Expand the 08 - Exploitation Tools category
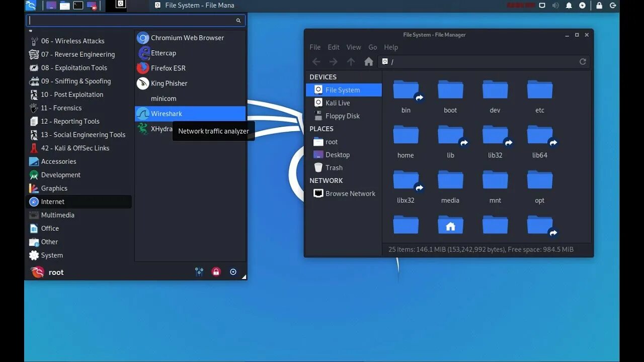This screenshot has width=644, height=362. [x=79, y=68]
